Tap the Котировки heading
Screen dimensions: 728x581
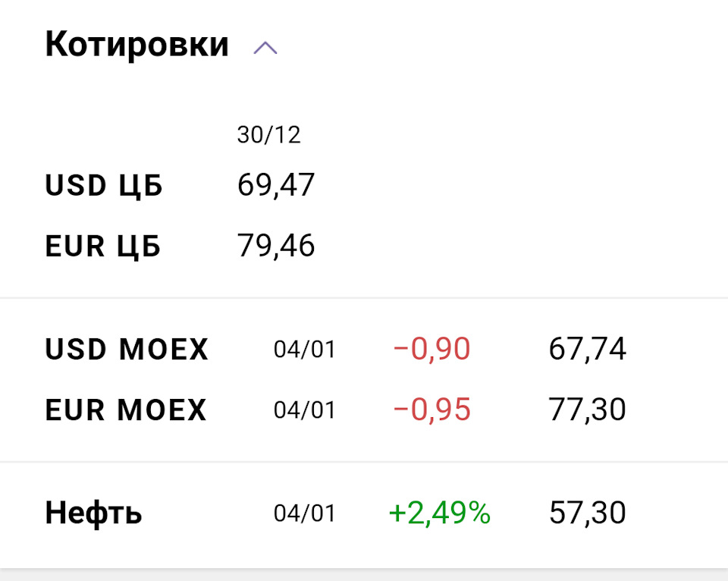tap(136, 45)
